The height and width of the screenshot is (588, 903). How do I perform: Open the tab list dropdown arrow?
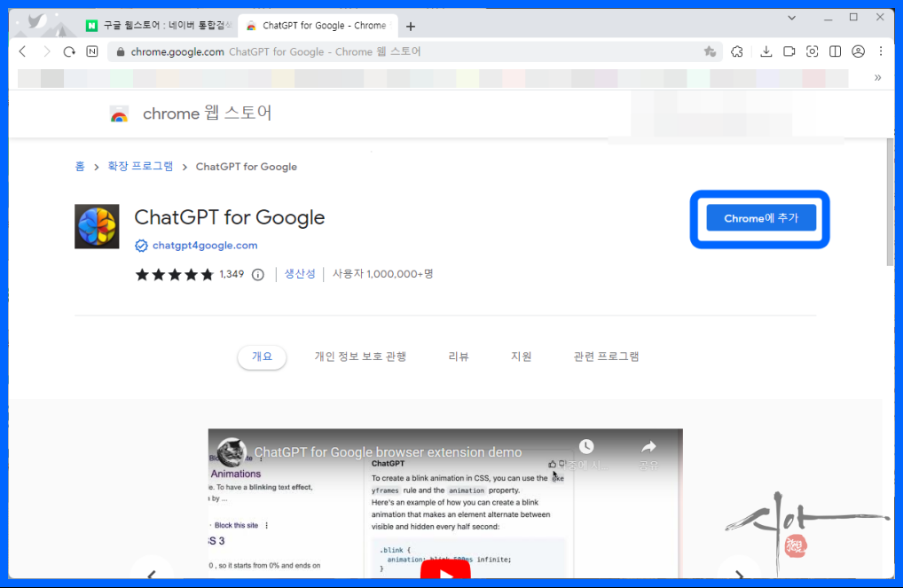(x=792, y=18)
